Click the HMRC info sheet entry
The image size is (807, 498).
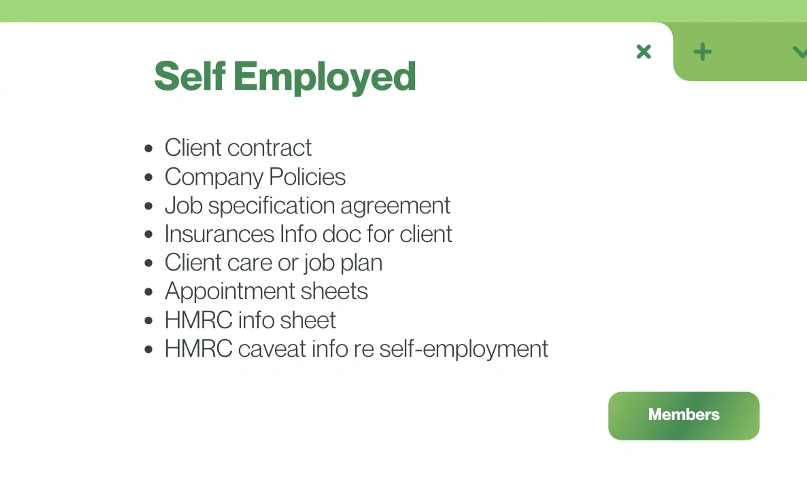[x=250, y=320]
